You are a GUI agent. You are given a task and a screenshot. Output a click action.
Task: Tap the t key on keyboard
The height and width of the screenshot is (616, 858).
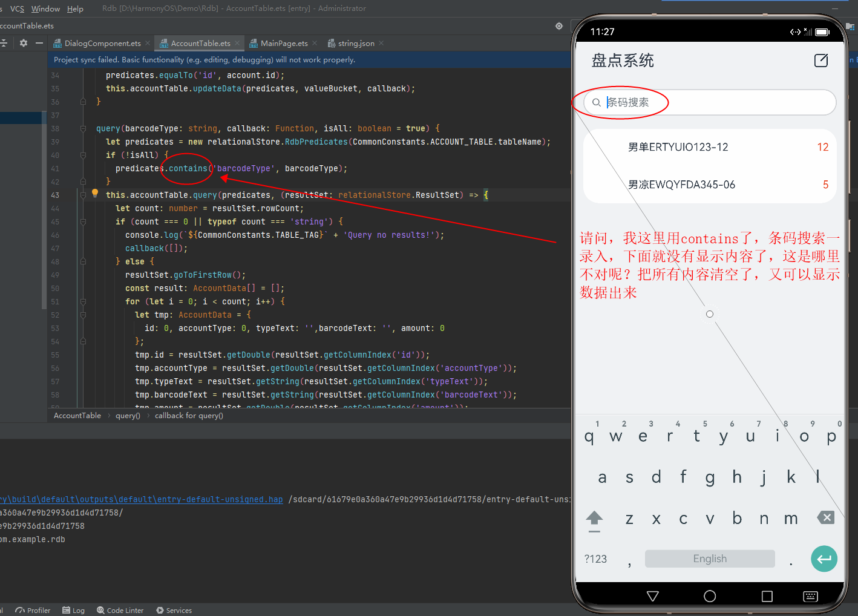click(696, 436)
